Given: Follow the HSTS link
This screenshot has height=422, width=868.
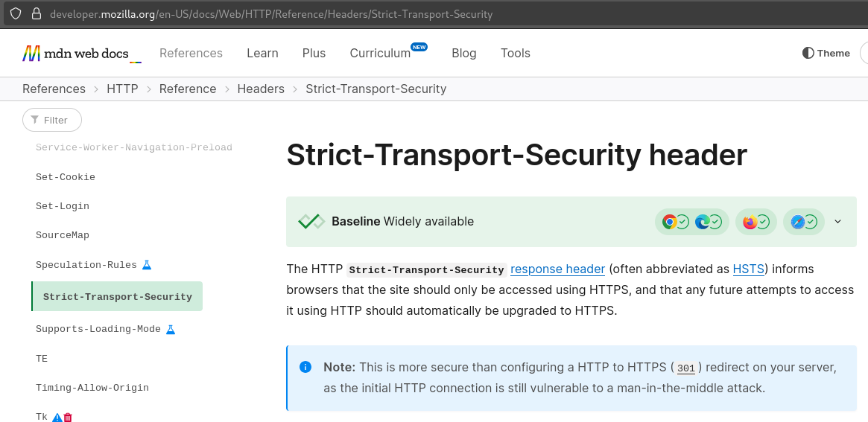Looking at the screenshot, I should [749, 269].
